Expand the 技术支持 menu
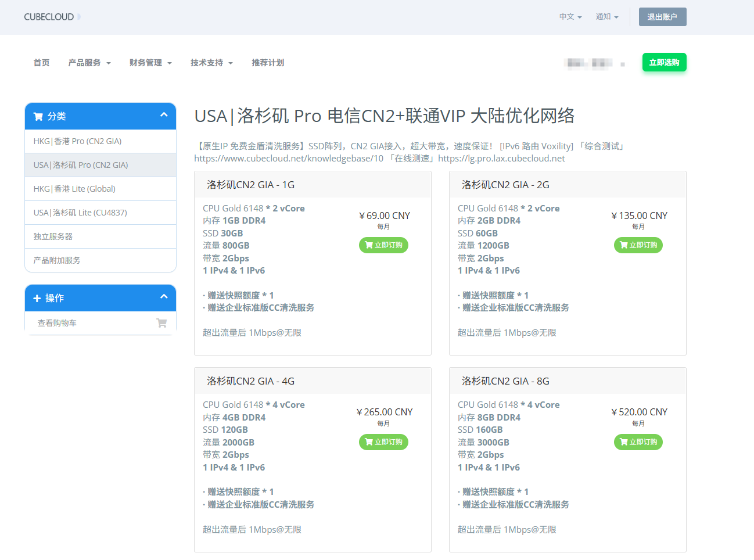 tap(211, 63)
